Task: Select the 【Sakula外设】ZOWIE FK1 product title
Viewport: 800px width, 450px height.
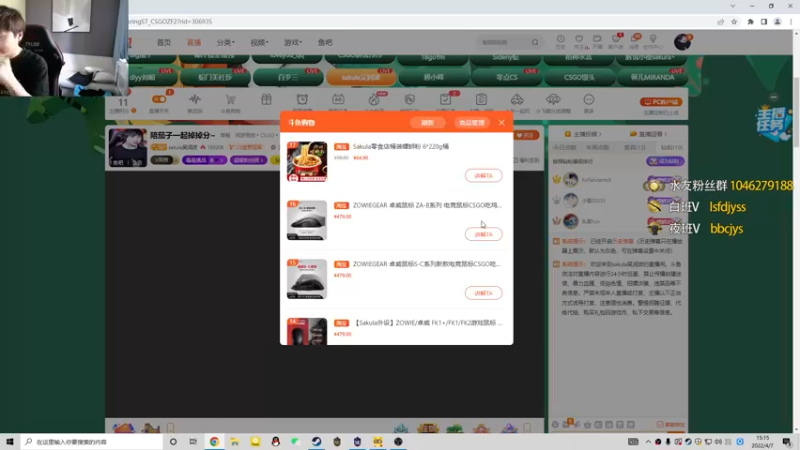Action: (x=428, y=322)
